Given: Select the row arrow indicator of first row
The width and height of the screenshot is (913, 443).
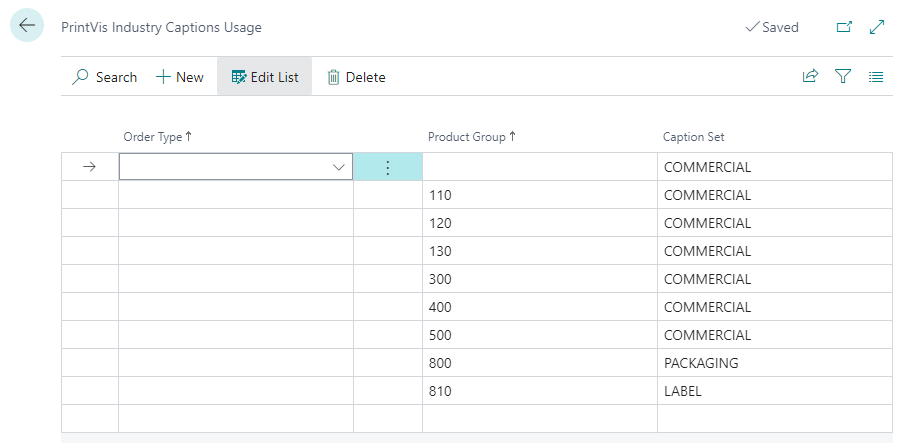Looking at the screenshot, I should pyautogui.click(x=89, y=167).
